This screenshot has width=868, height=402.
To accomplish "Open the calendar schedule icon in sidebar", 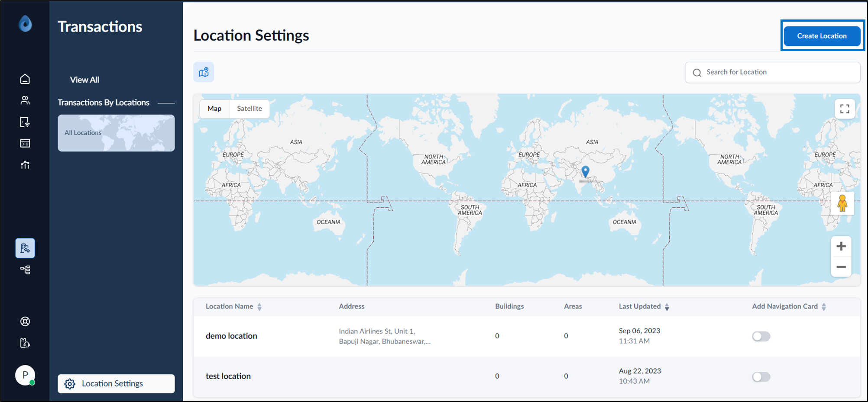I will pos(25,143).
